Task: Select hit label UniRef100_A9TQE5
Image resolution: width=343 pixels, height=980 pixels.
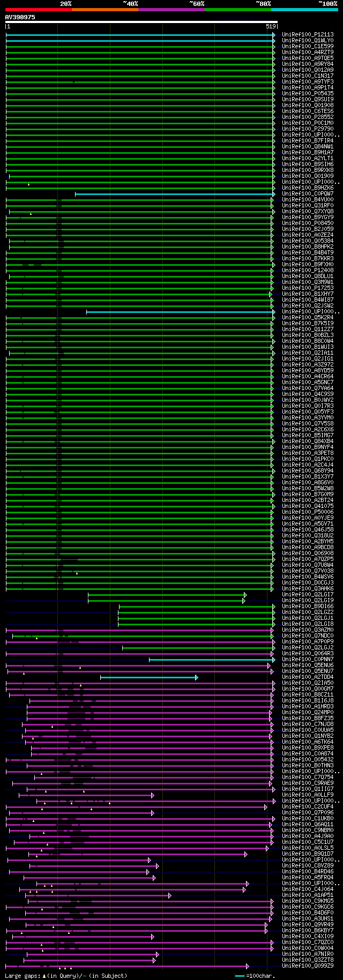Action: click(x=308, y=58)
